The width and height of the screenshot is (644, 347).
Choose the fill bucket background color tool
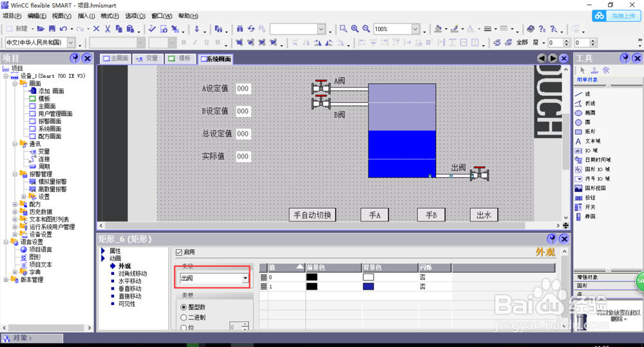[438, 29]
